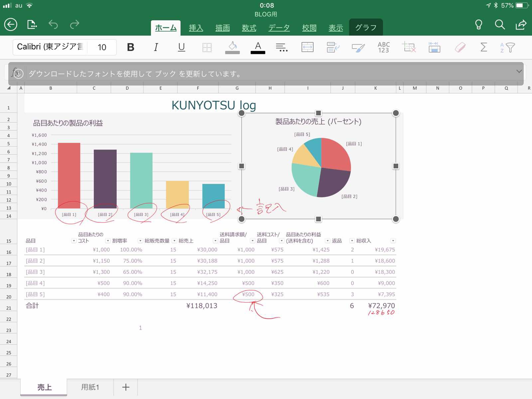Open the Calibri font name box
This screenshot has width=532, height=399.
click(50, 47)
